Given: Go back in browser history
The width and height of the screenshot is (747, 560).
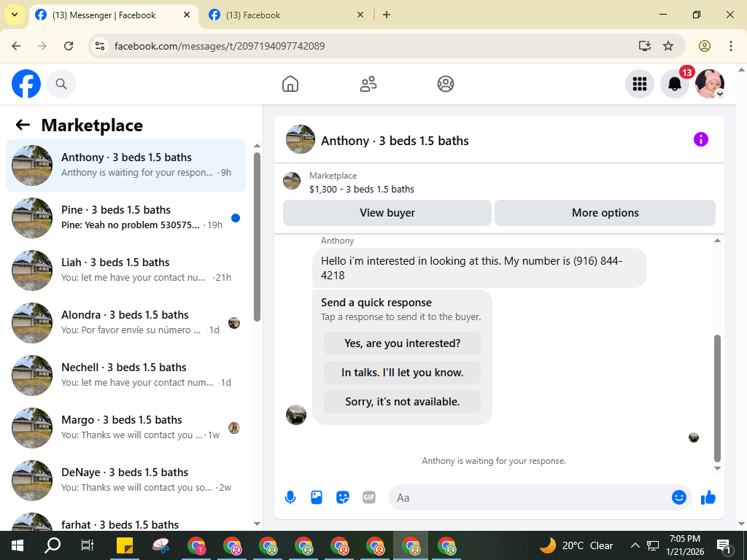Looking at the screenshot, I should pos(16,46).
